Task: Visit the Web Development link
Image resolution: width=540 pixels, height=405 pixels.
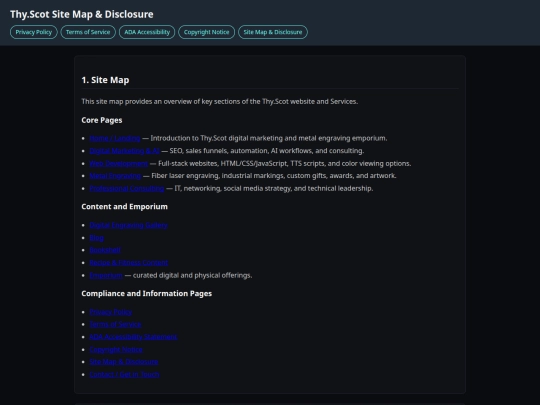Action: point(119,164)
